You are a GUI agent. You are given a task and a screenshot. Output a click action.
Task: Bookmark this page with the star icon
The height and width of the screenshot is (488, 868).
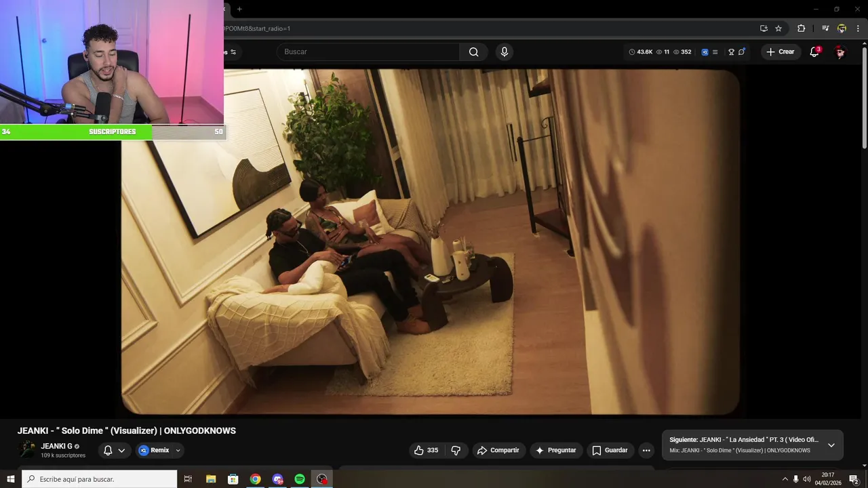tap(778, 28)
